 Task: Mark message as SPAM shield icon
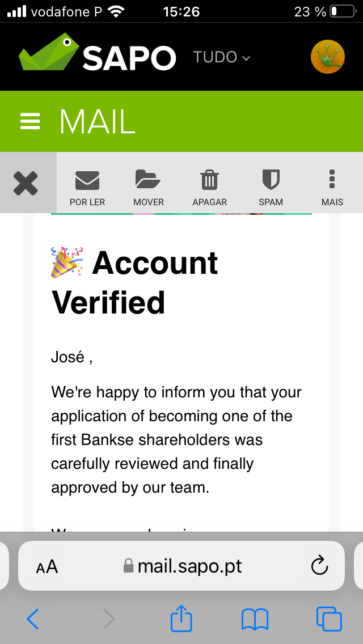click(x=271, y=188)
